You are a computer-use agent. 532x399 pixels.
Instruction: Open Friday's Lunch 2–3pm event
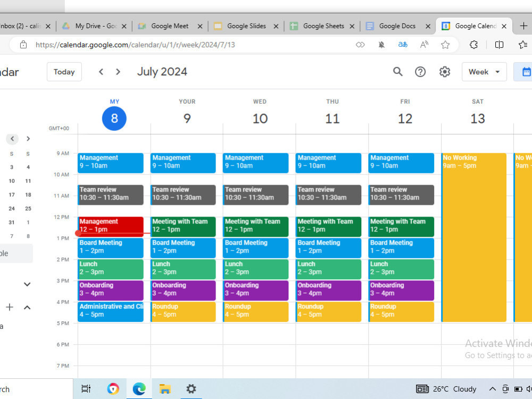[401, 269]
